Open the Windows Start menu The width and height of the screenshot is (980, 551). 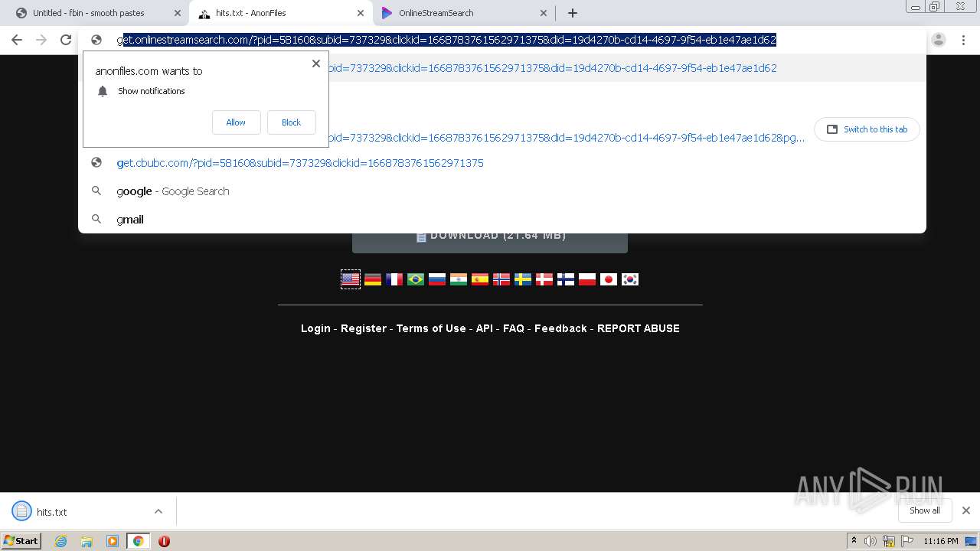21,541
